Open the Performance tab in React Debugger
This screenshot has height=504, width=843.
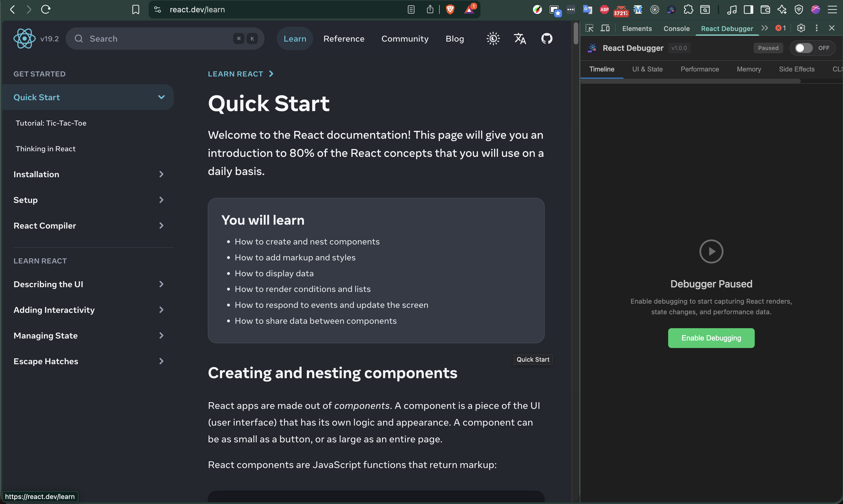click(699, 69)
